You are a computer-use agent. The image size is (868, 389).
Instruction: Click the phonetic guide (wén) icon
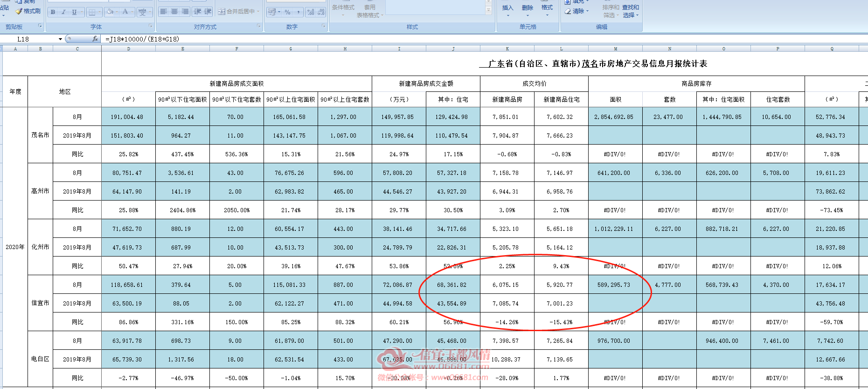tap(143, 12)
